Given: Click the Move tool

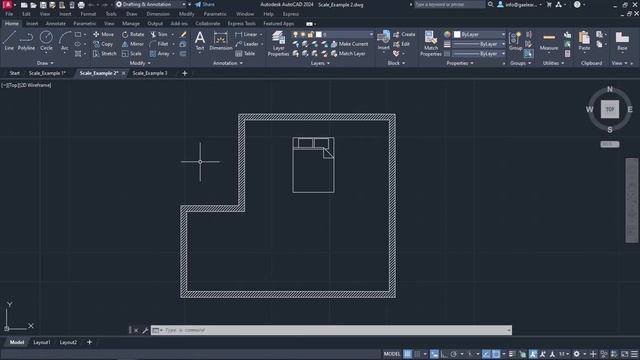Looking at the screenshot, I should 103,34.
